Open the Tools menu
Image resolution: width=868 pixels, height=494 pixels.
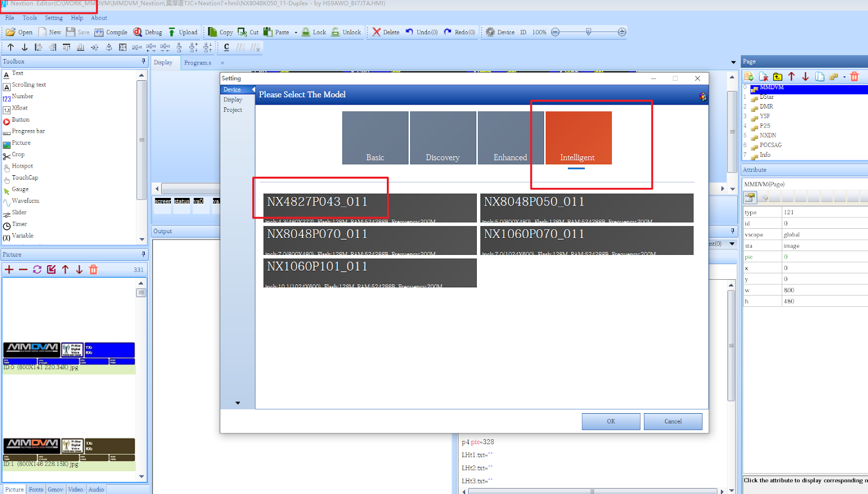coord(30,18)
